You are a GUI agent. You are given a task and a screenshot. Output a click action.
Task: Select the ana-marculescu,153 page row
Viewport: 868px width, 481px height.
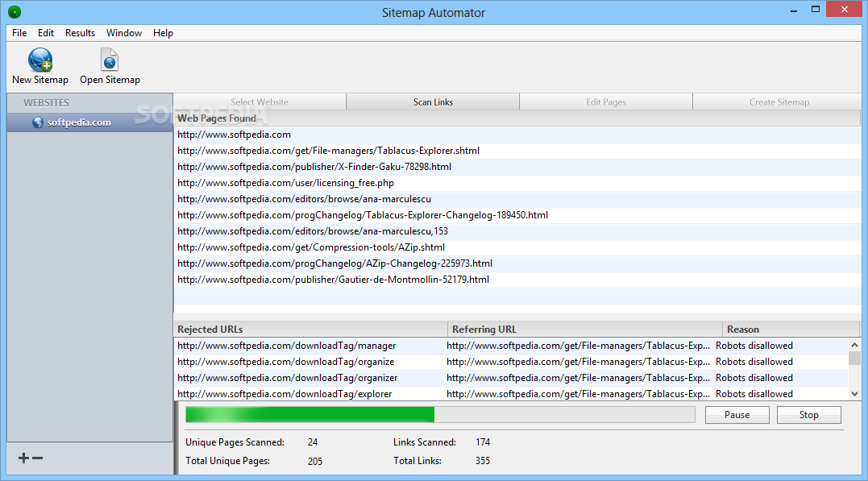517,230
